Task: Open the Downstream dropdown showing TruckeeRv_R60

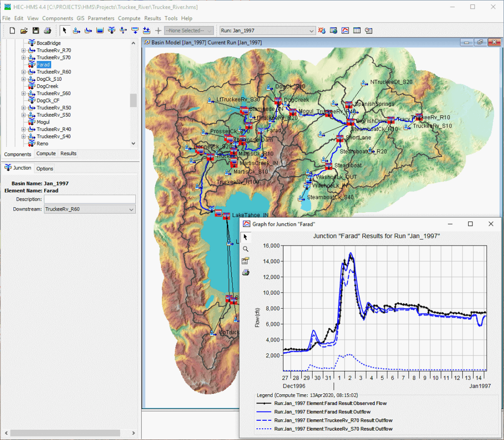Action: [90, 209]
